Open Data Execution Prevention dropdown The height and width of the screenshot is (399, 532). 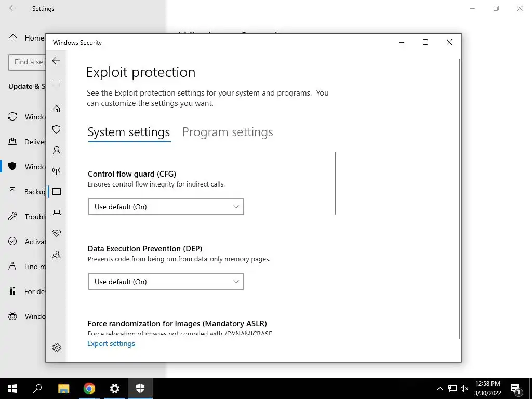(166, 282)
